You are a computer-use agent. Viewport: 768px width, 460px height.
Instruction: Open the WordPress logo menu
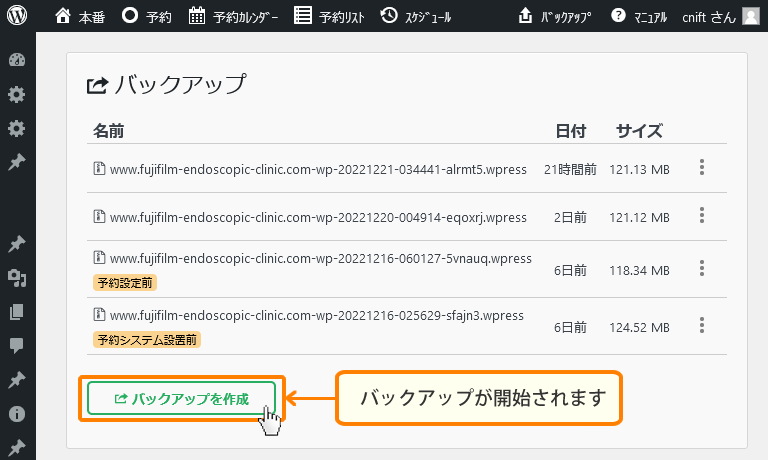17,16
